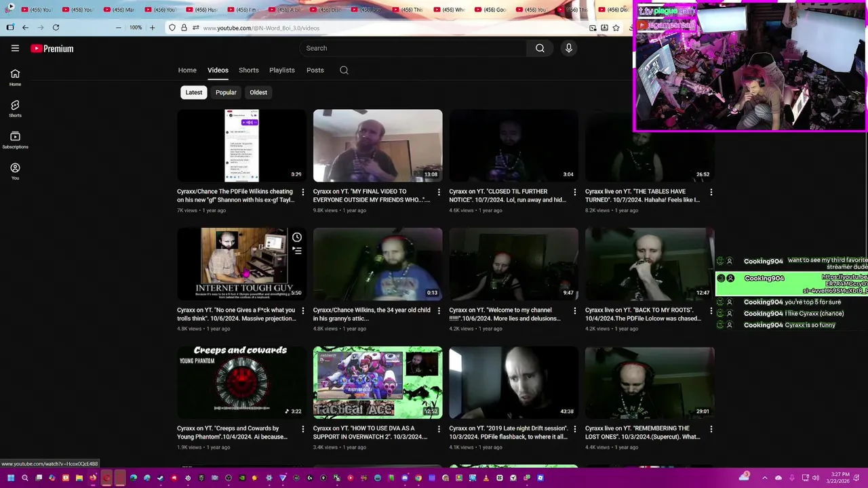The image size is (868, 488).
Task: Open volume control in system tray
Action: coord(816,478)
